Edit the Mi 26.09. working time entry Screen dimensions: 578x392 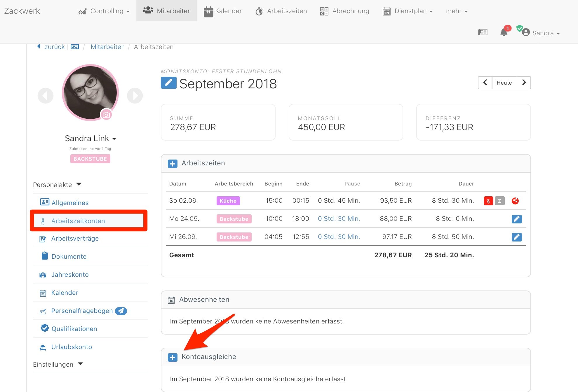point(517,237)
